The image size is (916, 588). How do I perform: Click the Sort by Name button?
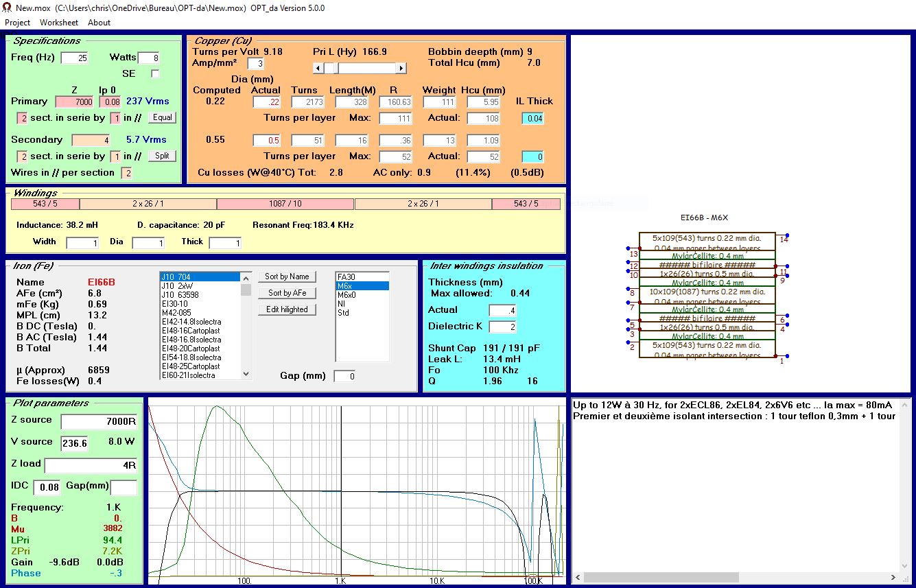click(x=287, y=277)
